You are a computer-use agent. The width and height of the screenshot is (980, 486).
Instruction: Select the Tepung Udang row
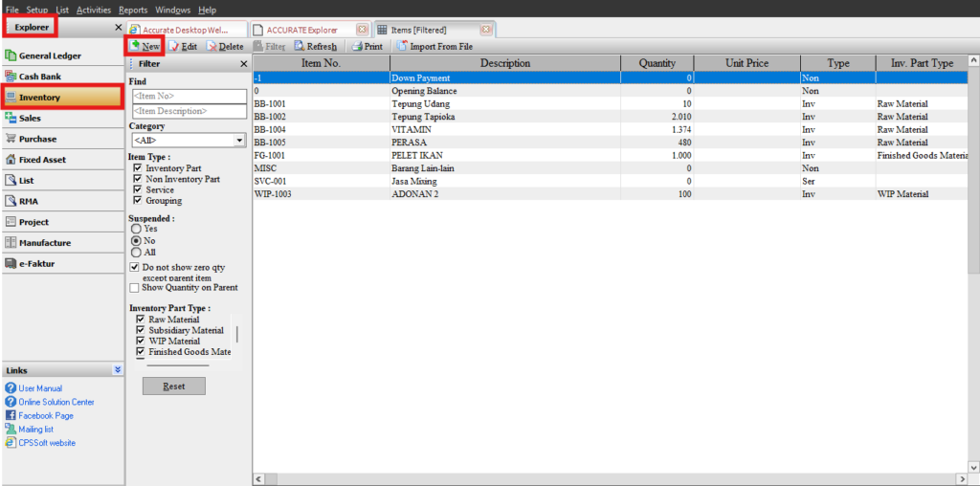coord(610,103)
